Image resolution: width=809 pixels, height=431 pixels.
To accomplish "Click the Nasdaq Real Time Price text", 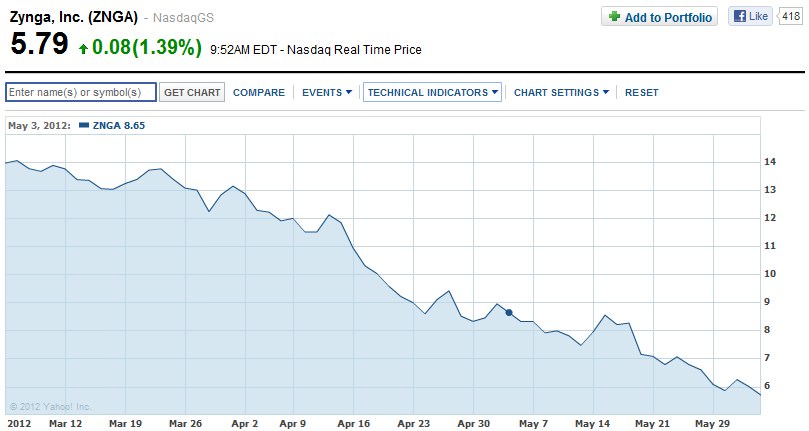I will 354,50.
